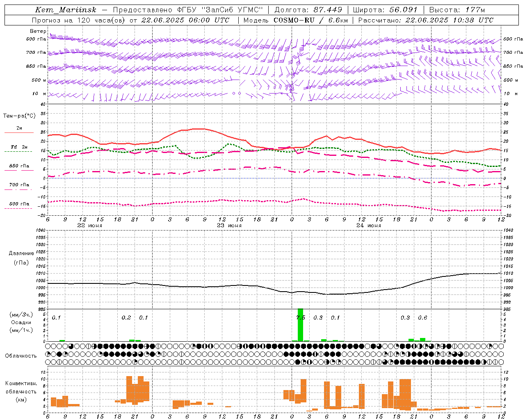Select the text Предоставлено ФГБУ "ЗапСиб УГМС"

(x=187, y=10)
